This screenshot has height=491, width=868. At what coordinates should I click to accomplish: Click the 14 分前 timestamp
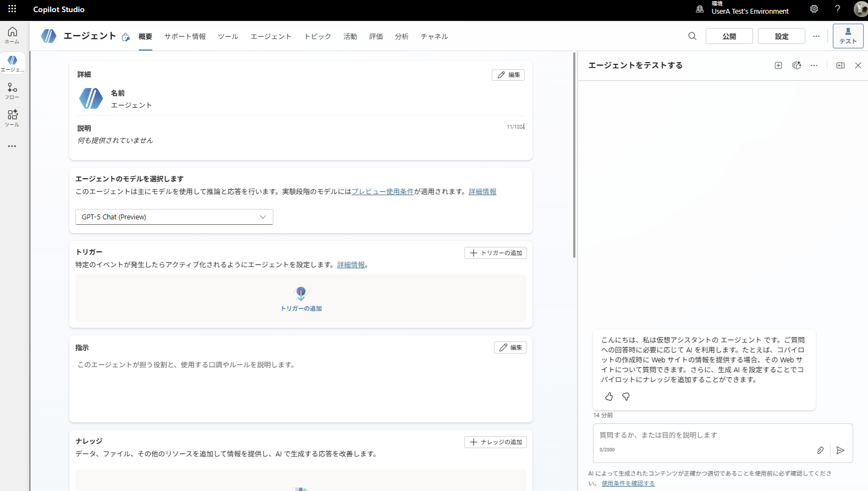[603, 415]
